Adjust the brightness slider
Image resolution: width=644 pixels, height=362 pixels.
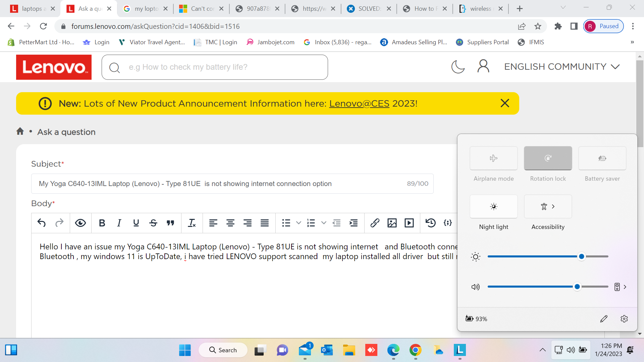tap(548, 256)
